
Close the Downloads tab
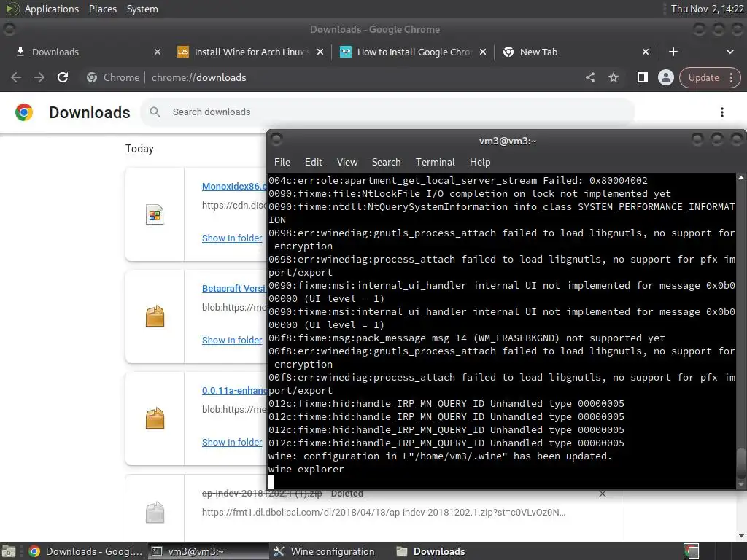coord(158,52)
